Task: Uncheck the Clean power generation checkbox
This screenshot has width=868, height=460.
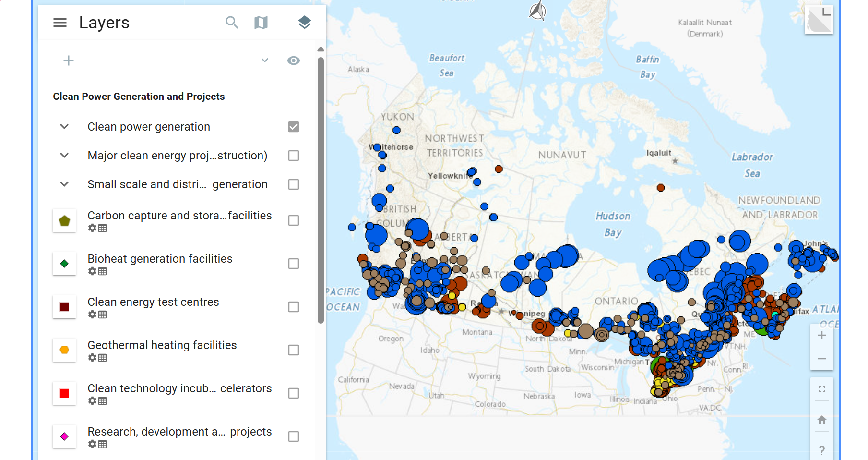Action: tap(293, 127)
